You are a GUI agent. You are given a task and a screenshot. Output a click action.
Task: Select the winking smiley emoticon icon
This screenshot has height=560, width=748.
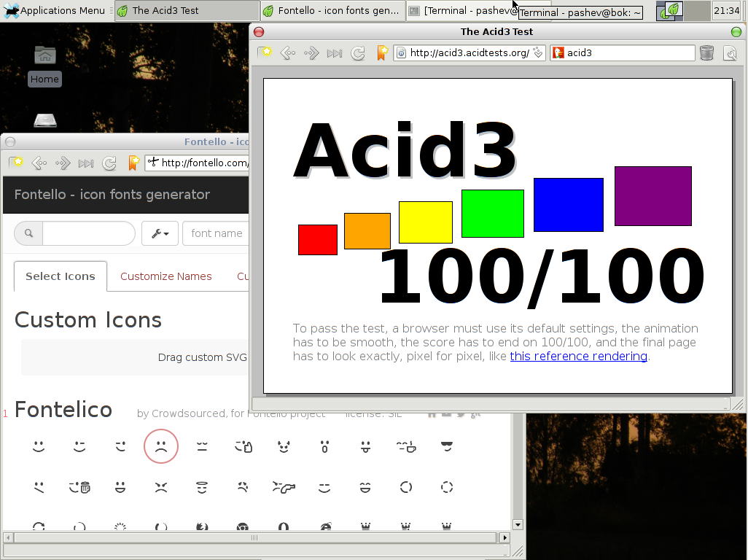point(79,446)
